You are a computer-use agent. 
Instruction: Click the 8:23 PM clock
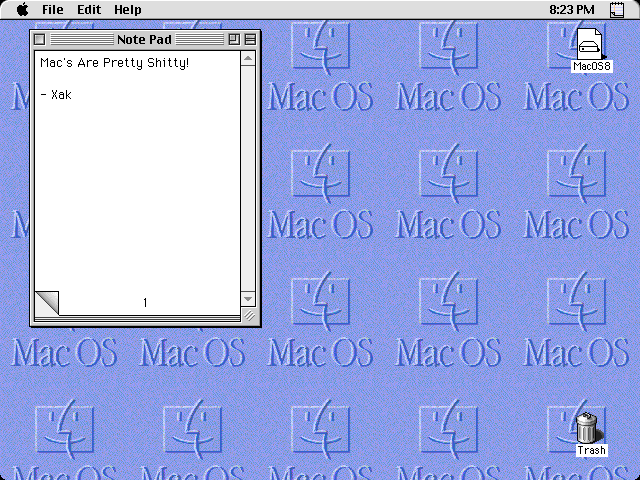pos(571,9)
